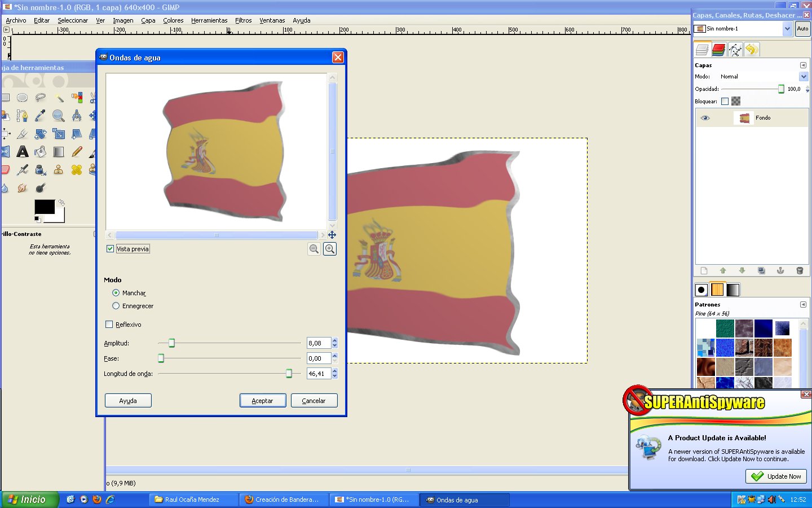
Task: Increase the Opacidad value stepper arrow
Action: [807, 87]
